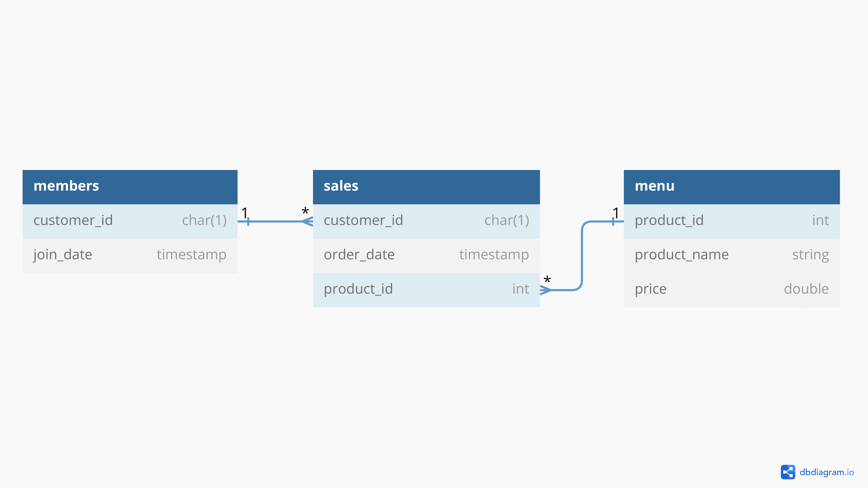The image size is (868, 488).
Task: Open the dbdiagram.io text link
Action: point(827,472)
